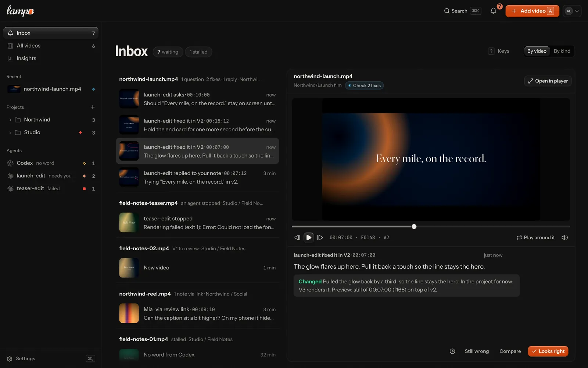Click the snooze clock icon
Screen dimensions: 588x368
coord(452,351)
